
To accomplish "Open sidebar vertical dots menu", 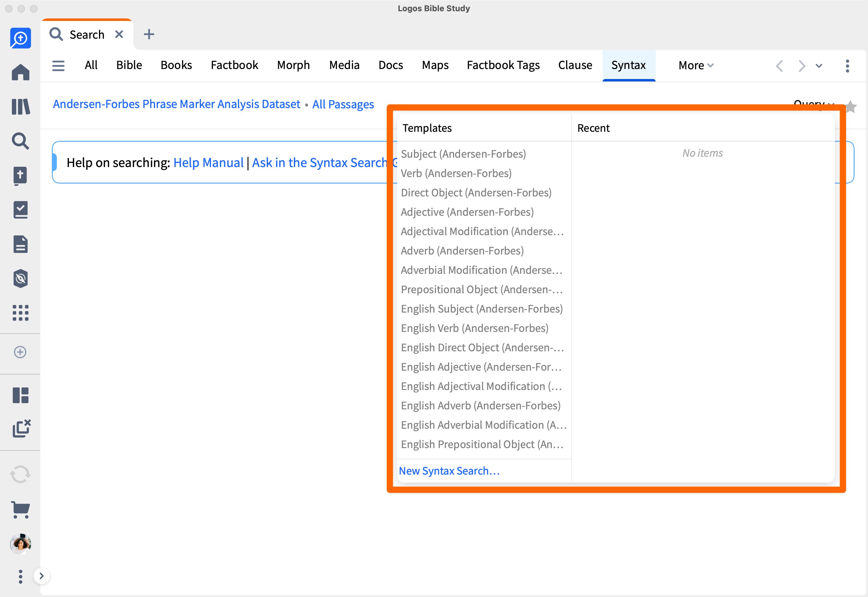I will pyautogui.click(x=21, y=576).
